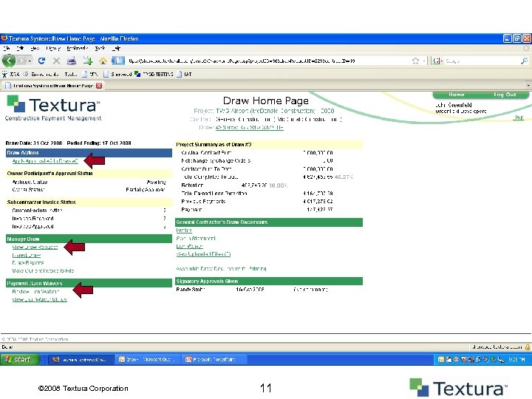Open the draw selection link below Draw Home Page
This screenshot has height=399, width=532.
250,128
